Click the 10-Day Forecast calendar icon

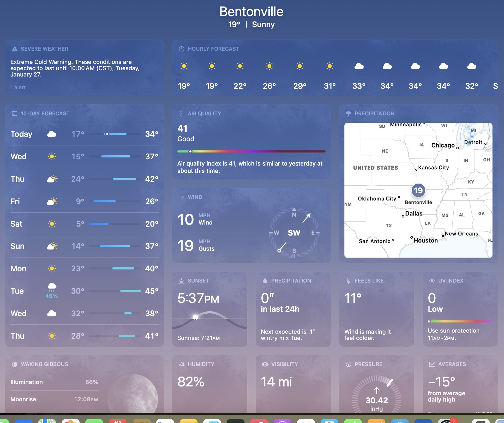point(15,114)
